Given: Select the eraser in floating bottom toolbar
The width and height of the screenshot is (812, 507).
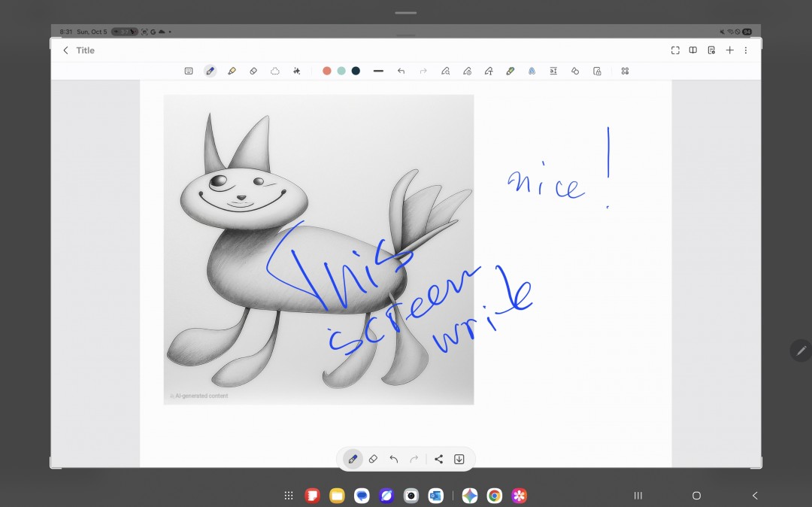Looking at the screenshot, I should 373,459.
